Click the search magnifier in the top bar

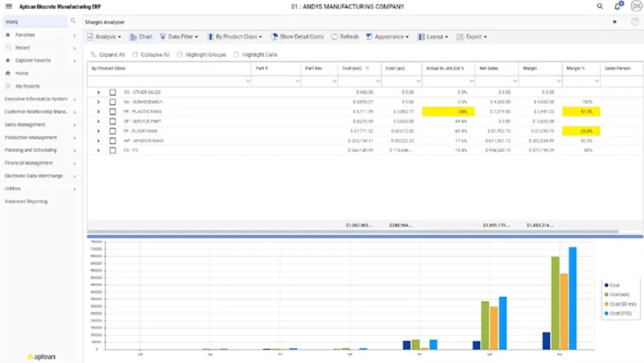coord(600,6)
